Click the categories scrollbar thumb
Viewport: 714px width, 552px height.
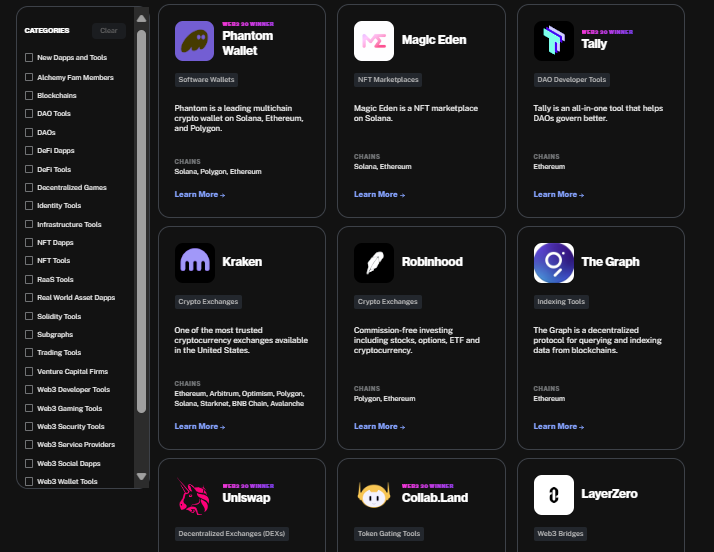142,221
